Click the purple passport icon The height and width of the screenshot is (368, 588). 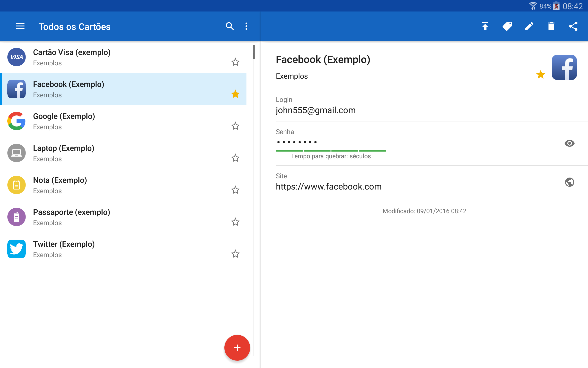[x=17, y=217]
